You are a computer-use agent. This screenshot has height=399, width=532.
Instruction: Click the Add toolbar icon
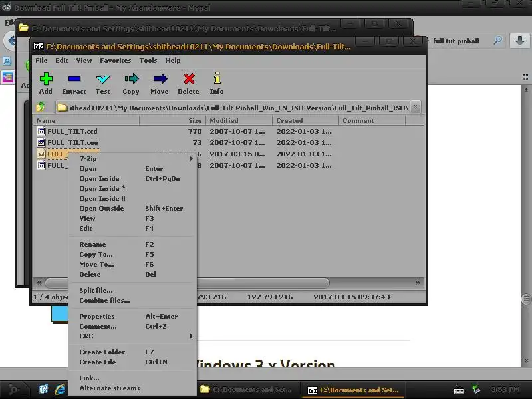pos(46,79)
